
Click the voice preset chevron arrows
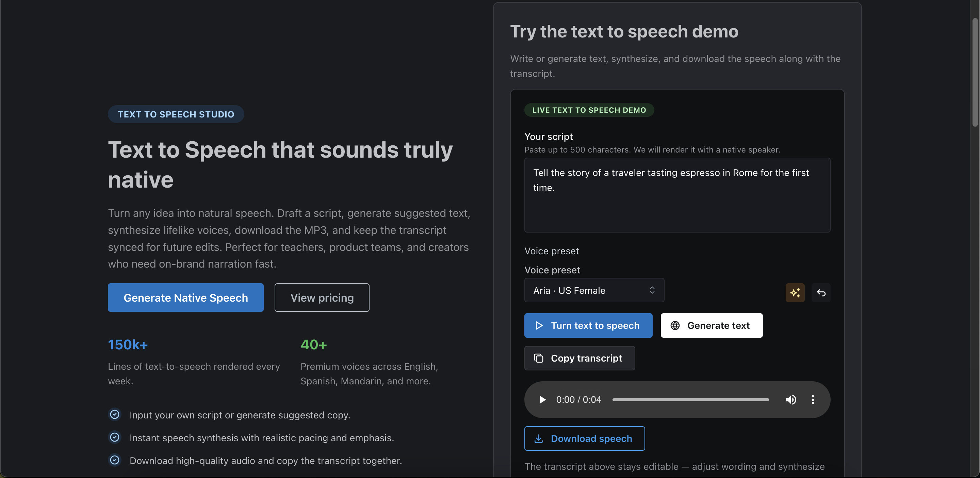pos(652,290)
